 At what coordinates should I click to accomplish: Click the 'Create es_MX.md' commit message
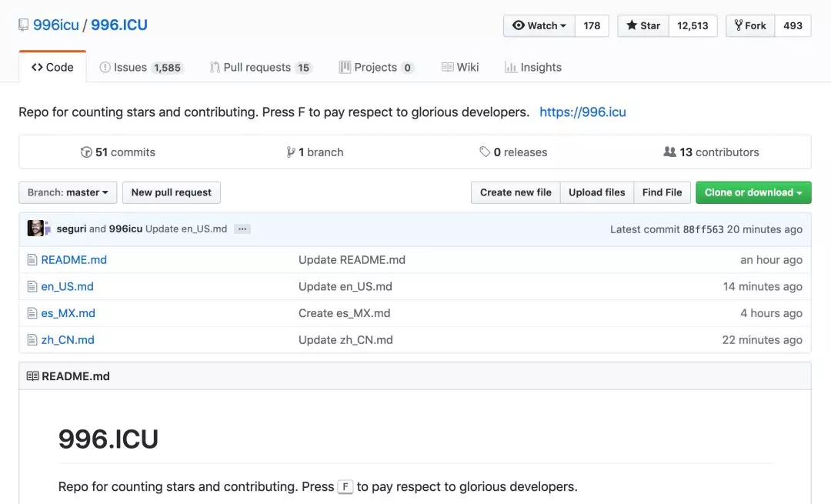pyautogui.click(x=345, y=313)
